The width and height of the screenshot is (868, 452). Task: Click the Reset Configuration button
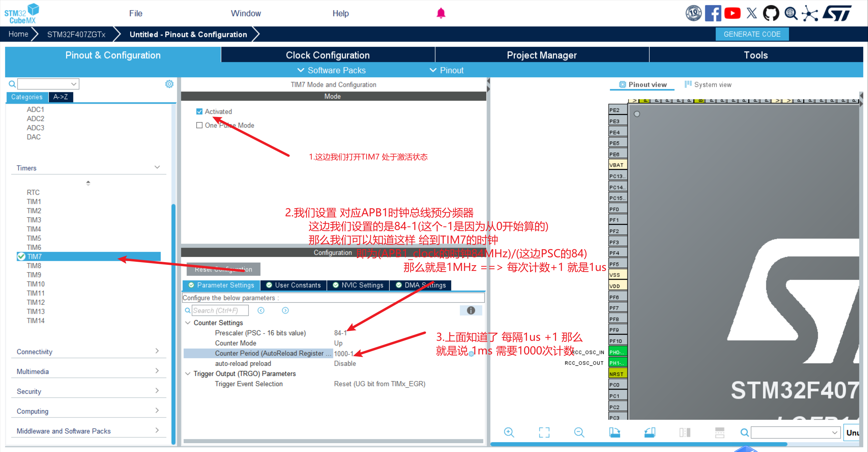click(223, 269)
